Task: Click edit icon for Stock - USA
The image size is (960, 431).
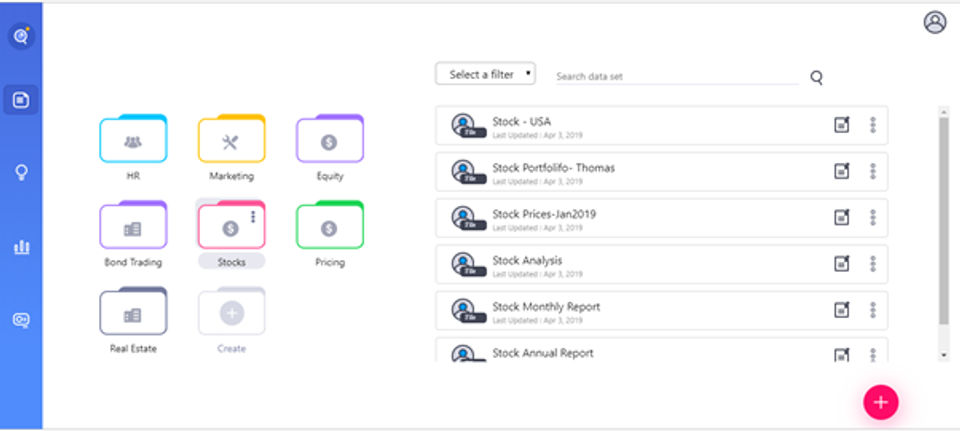Action: (842, 125)
